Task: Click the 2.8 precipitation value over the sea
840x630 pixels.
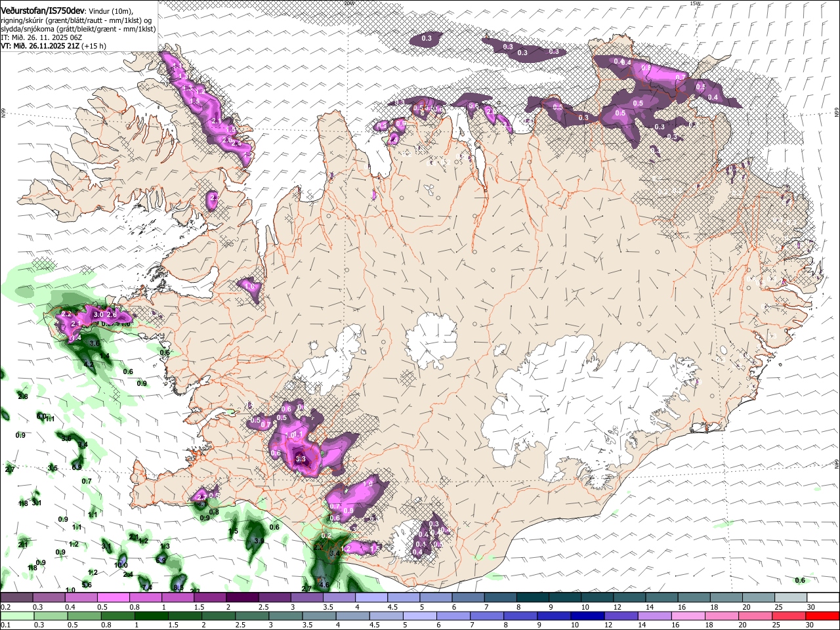Action: click(x=23, y=396)
